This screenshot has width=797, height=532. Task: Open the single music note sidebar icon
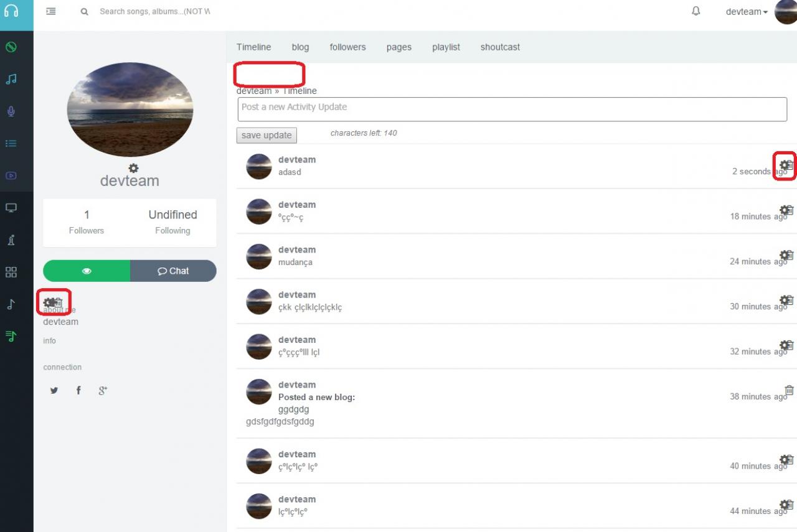click(11, 304)
